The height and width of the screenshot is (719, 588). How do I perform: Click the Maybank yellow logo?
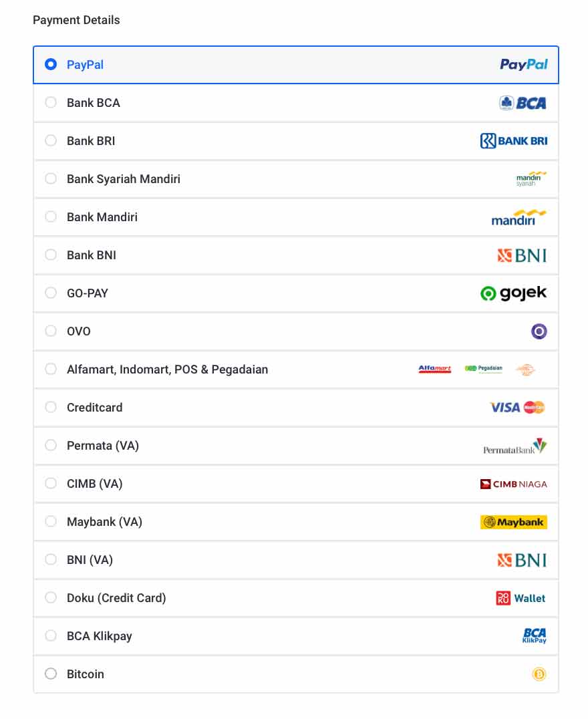click(514, 521)
